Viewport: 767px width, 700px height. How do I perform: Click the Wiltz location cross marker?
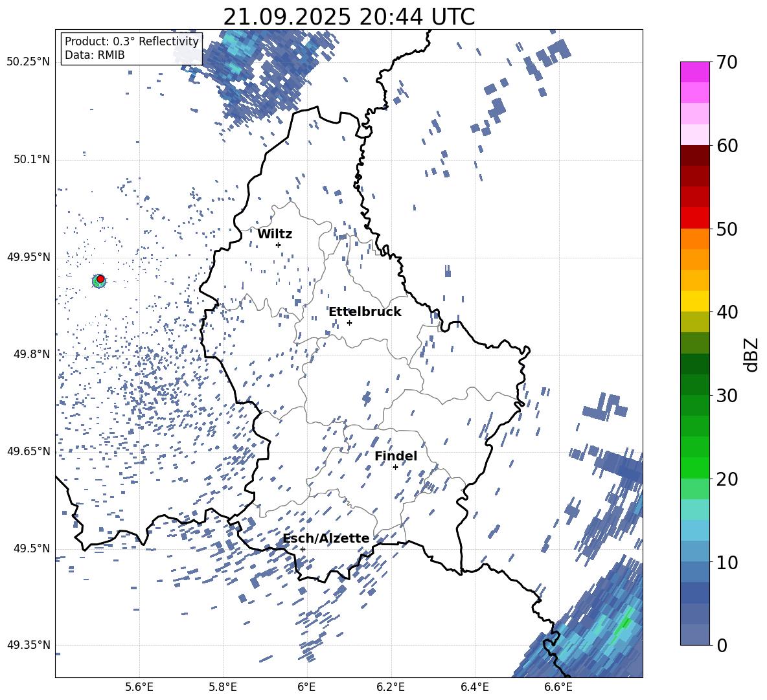[x=279, y=245]
